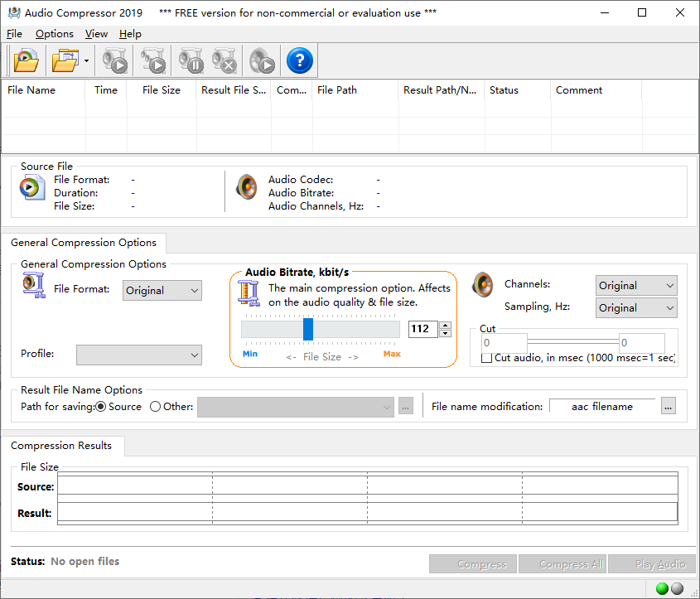This screenshot has height=599, width=700.
Task: Open the File Format dropdown
Action: (x=162, y=290)
